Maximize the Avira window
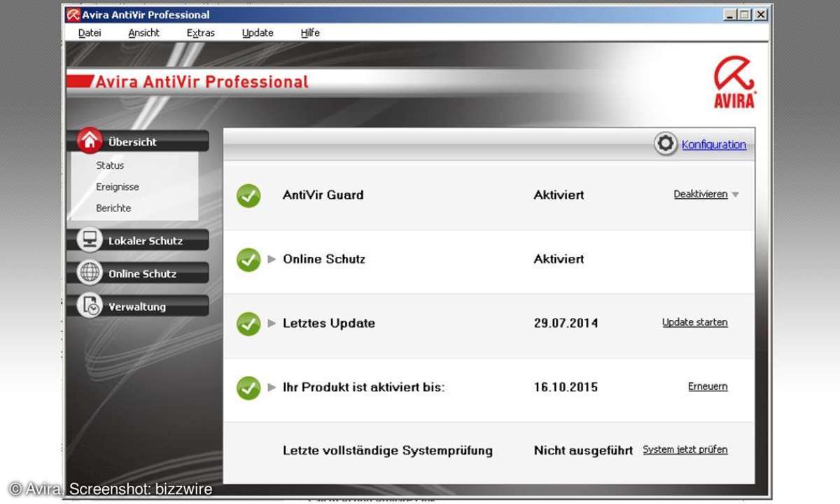The image size is (840, 504). (745, 15)
